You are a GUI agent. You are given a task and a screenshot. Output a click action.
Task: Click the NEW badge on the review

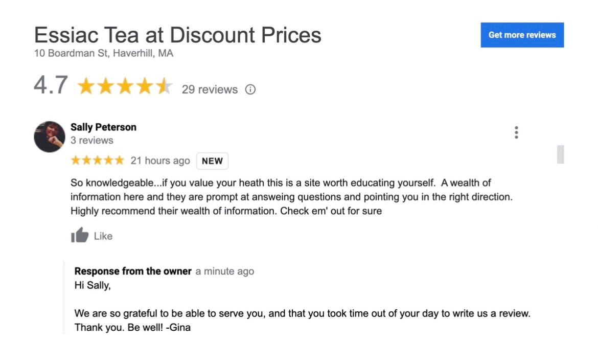coord(212,161)
